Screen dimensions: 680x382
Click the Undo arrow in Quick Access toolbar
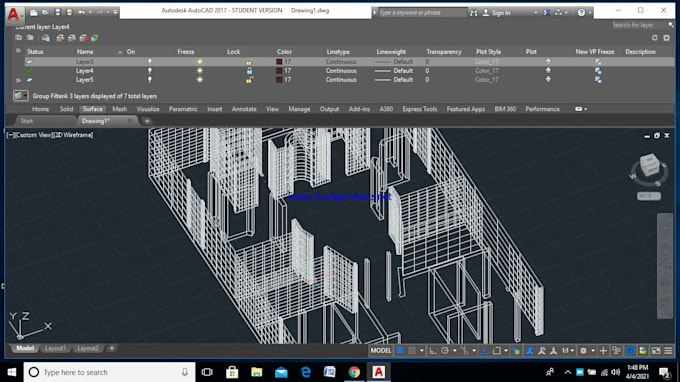pos(81,13)
